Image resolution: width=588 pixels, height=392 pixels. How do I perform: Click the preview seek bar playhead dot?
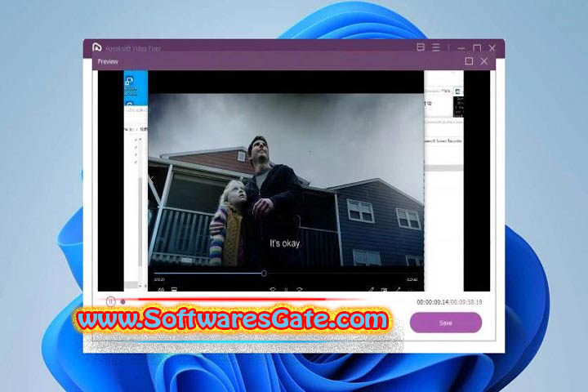click(122, 301)
